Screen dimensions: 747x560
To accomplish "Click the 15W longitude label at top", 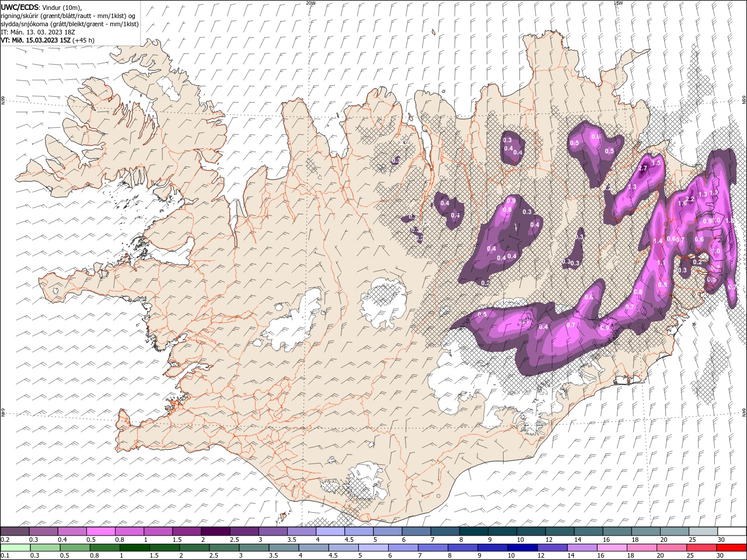I will (618, 3).
